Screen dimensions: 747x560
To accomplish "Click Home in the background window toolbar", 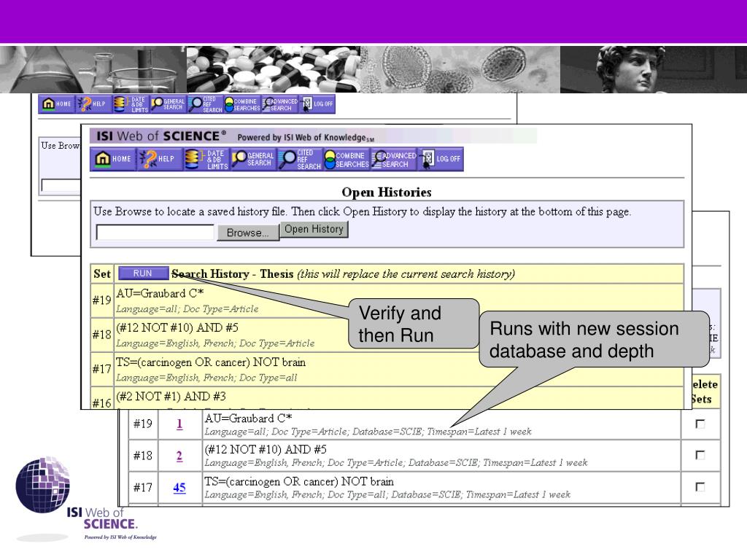I will click(57, 104).
